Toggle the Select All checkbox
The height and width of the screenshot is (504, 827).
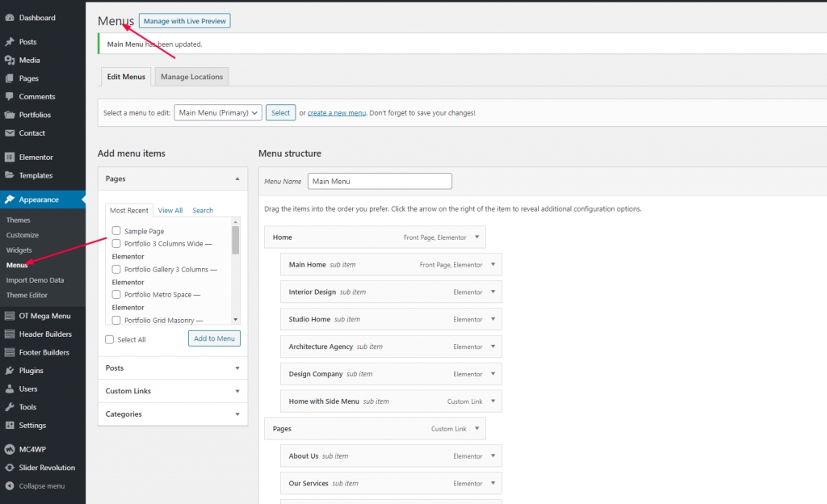(x=109, y=339)
